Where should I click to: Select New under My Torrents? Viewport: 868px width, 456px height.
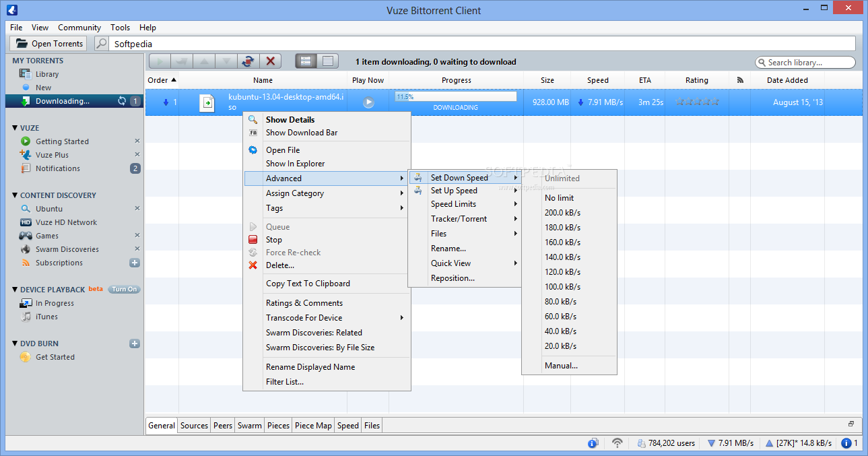coord(43,88)
